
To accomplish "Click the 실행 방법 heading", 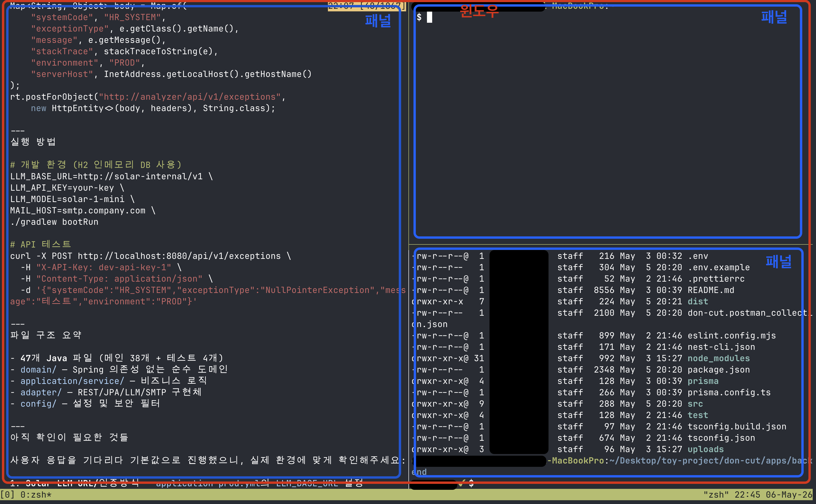I will point(33,142).
